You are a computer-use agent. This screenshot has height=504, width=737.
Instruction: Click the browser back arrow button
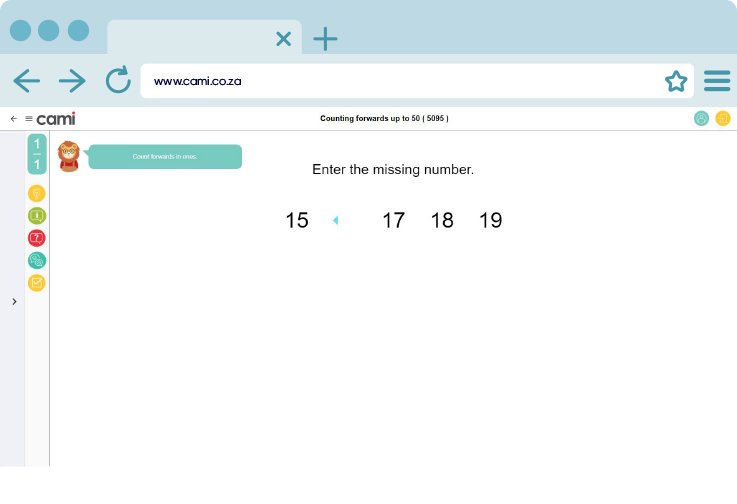[27, 81]
